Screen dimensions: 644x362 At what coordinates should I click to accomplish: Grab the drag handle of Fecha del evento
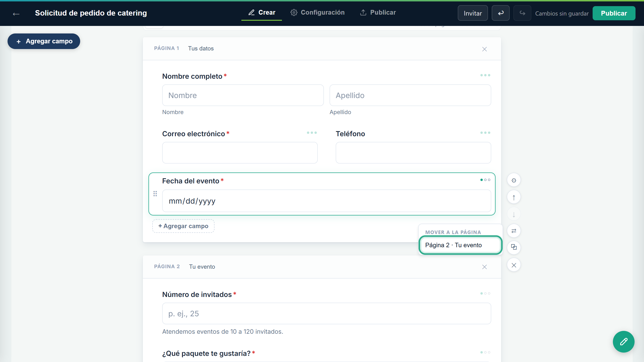(x=155, y=194)
